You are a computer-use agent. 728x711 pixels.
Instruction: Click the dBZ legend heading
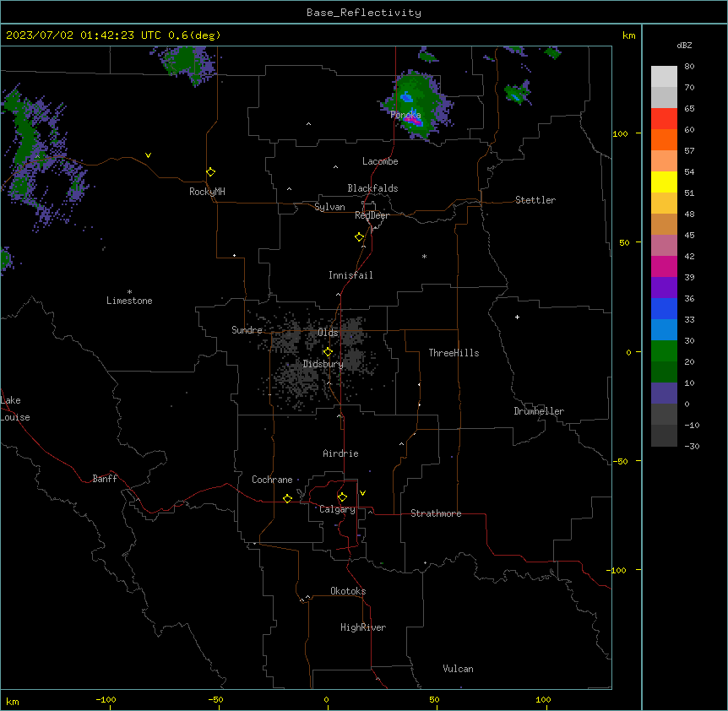pos(684,46)
